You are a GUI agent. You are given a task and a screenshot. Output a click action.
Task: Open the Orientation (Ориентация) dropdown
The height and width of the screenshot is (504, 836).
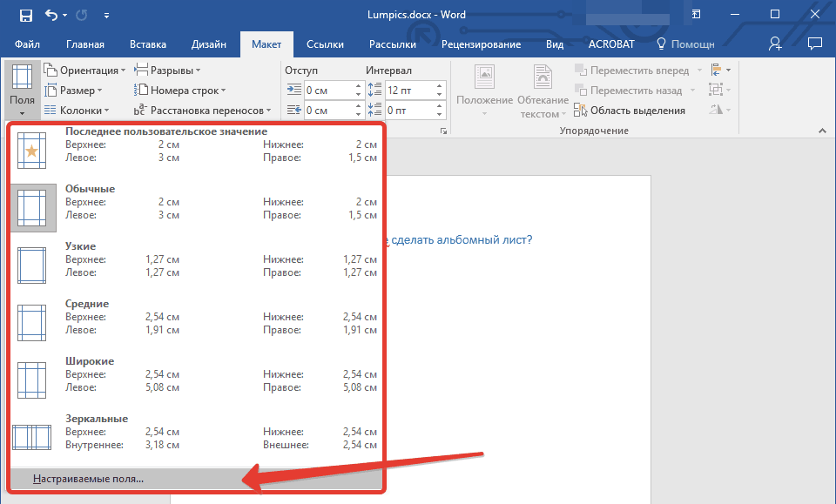click(85, 71)
